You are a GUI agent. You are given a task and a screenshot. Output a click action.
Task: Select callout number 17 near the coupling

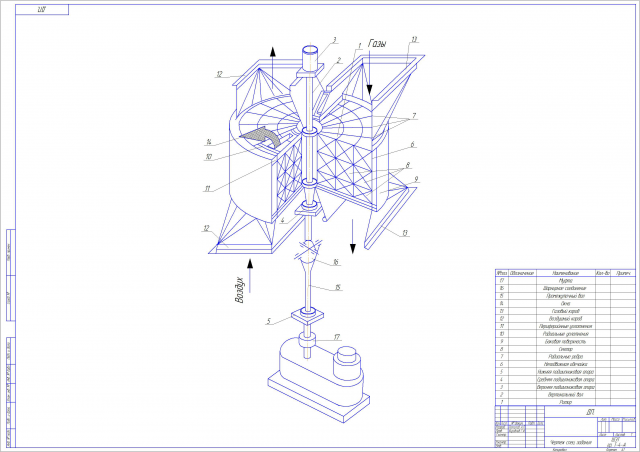(x=337, y=337)
